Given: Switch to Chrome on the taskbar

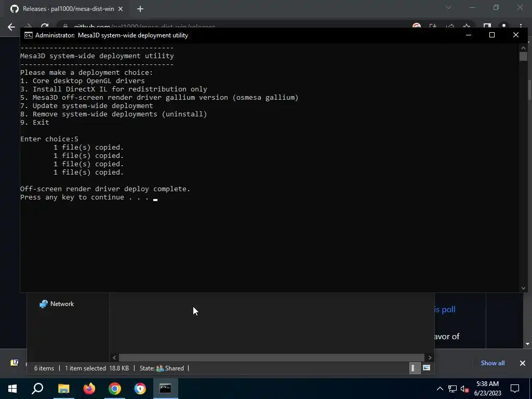Looking at the screenshot, I should tap(115, 389).
